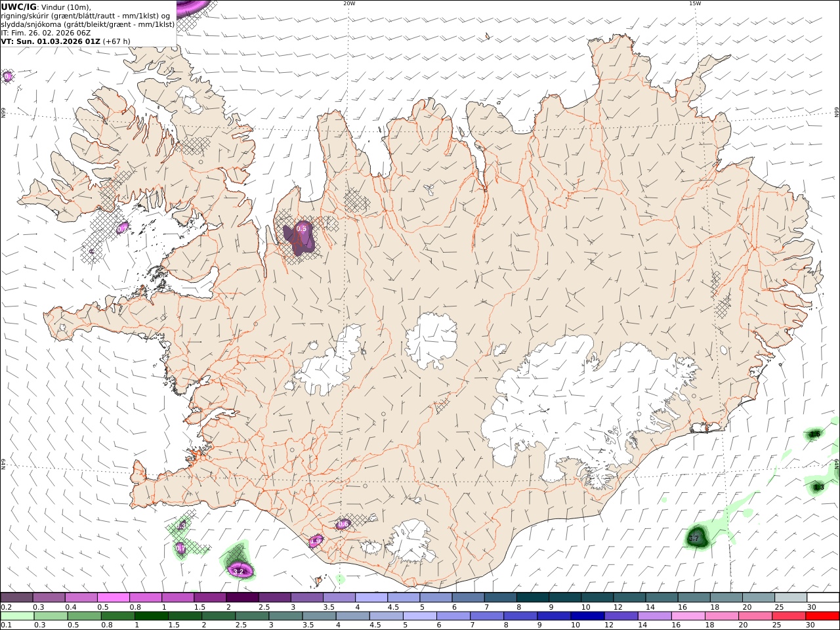Image resolution: width=840 pixels, height=630 pixels.
Task: Click the 'slydda/snjókoma' legend description line
Action: click(88, 24)
